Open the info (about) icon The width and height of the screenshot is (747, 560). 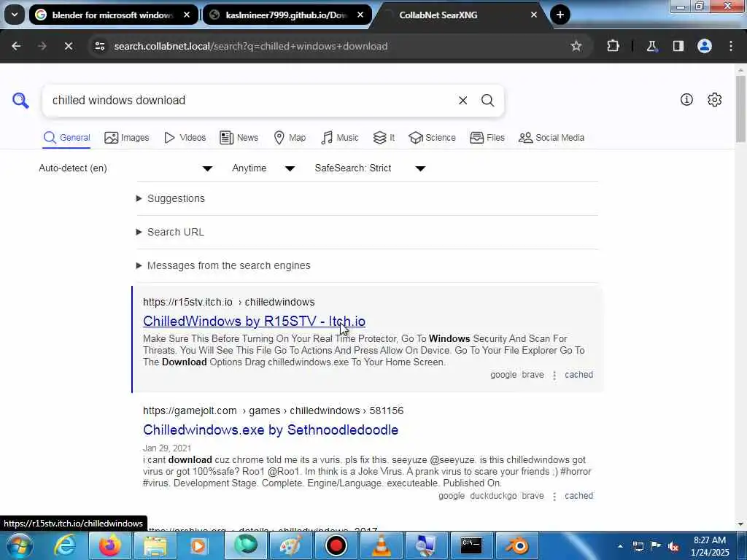[686, 99]
